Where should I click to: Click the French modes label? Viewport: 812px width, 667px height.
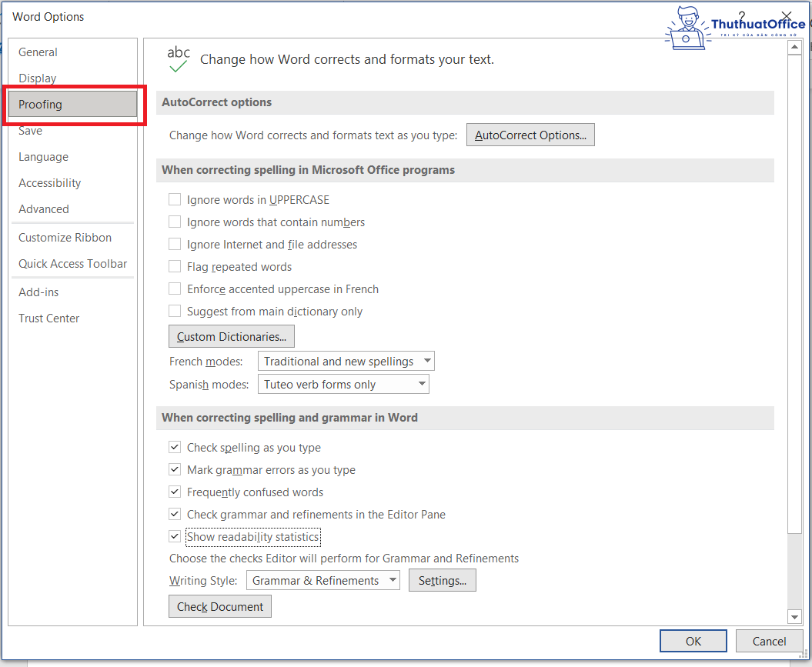[x=206, y=361]
